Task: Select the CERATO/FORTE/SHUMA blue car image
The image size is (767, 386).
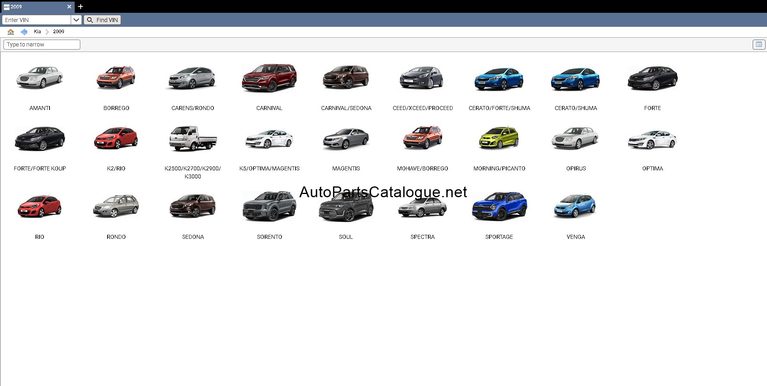Action: point(499,78)
